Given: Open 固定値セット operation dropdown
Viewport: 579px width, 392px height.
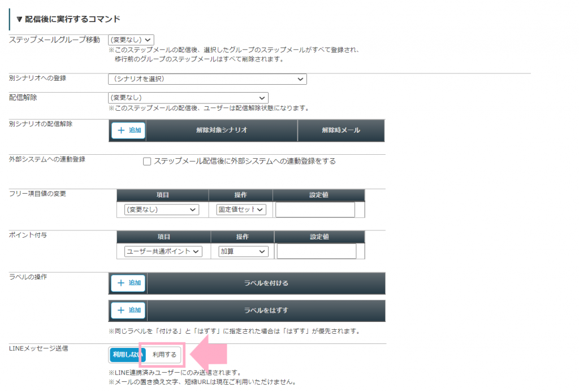Looking at the screenshot, I should point(241,210).
